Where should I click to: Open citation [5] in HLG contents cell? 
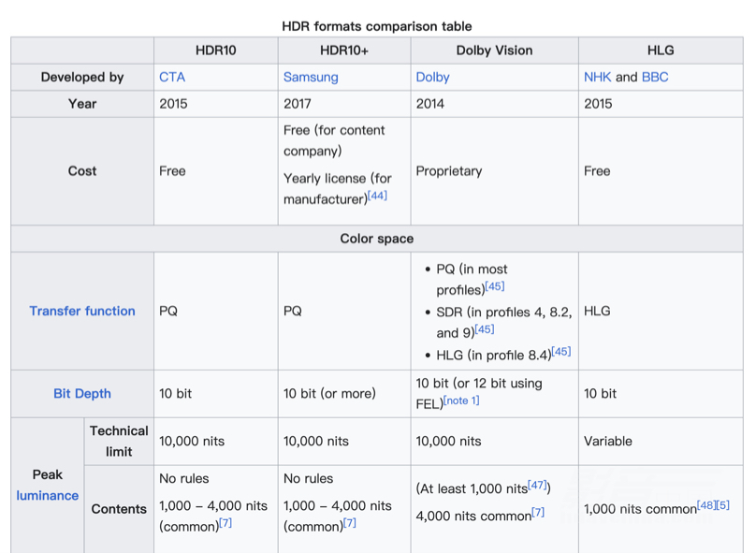722,505
